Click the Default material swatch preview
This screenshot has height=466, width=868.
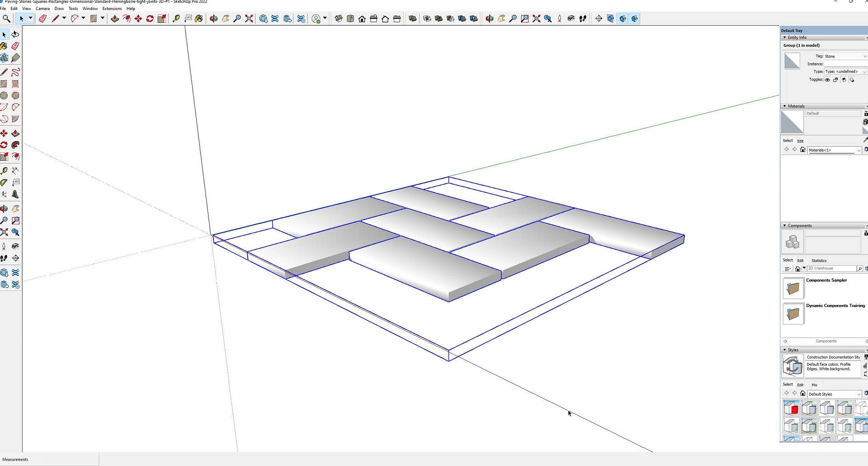click(x=792, y=122)
